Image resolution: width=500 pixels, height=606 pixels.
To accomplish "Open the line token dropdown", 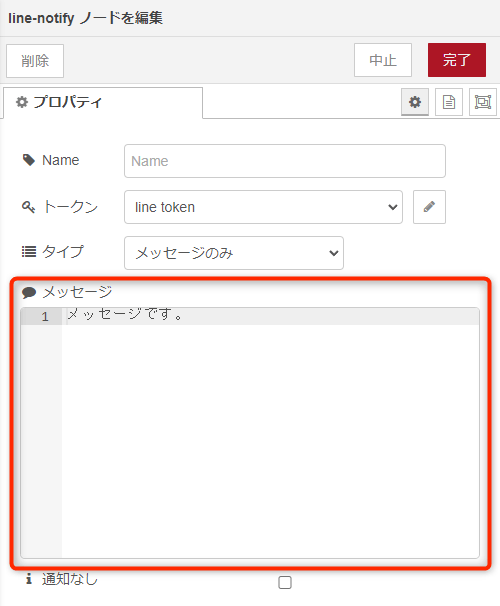I will (263, 207).
